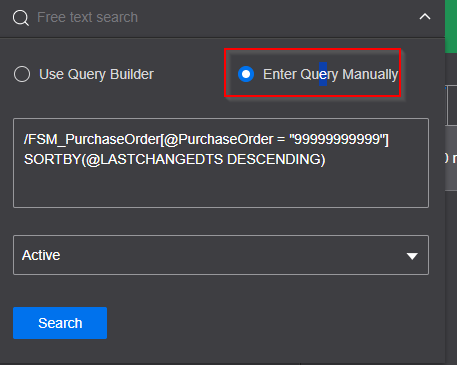This screenshot has width=457, height=365.
Task: Click inside the FSM_PurchaseOrder query text box
Action: coord(221,163)
